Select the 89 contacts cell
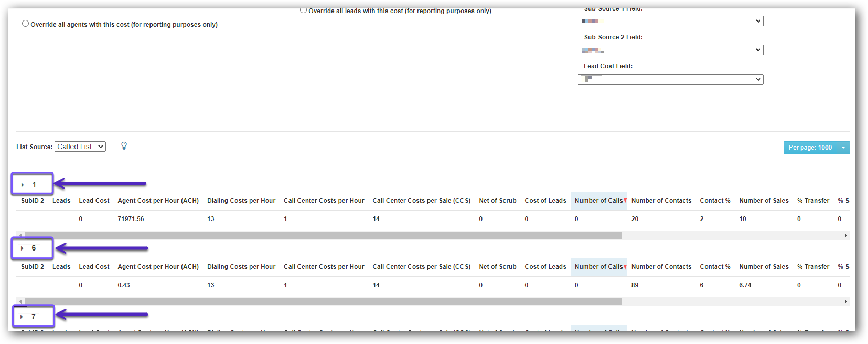Screen dimensions: 868x344 [635, 285]
